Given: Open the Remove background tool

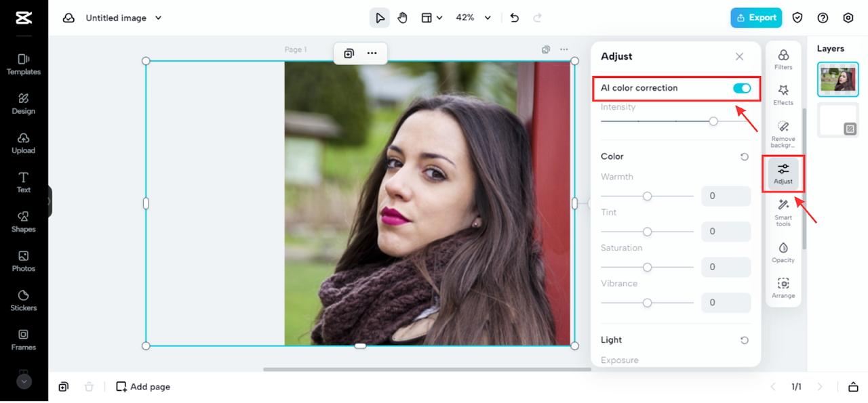Looking at the screenshot, I should pyautogui.click(x=783, y=134).
